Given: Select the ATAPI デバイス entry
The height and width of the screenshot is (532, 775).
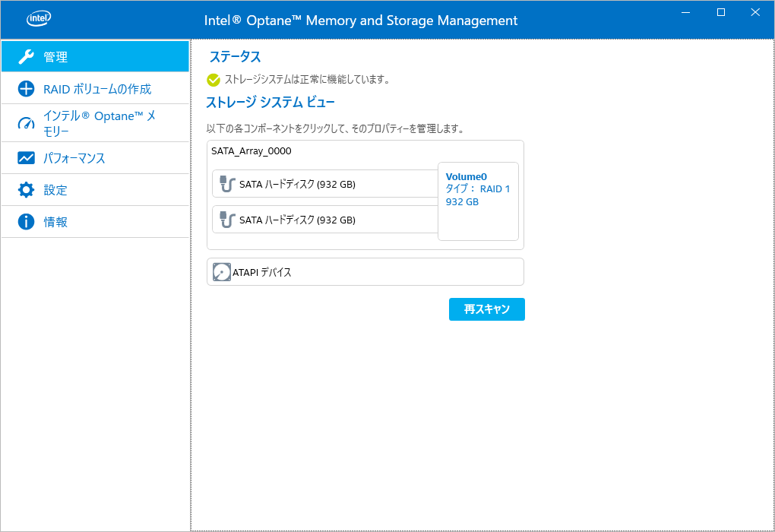Looking at the screenshot, I should [365, 272].
